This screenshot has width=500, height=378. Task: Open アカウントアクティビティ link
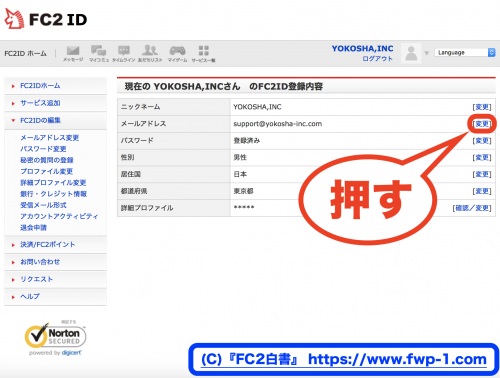click(59, 216)
